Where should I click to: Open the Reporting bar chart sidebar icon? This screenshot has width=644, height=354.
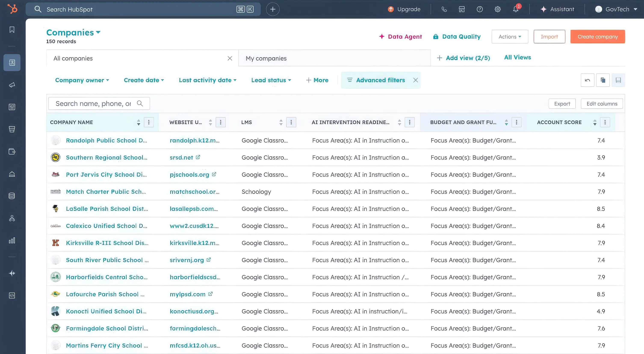coord(12,240)
